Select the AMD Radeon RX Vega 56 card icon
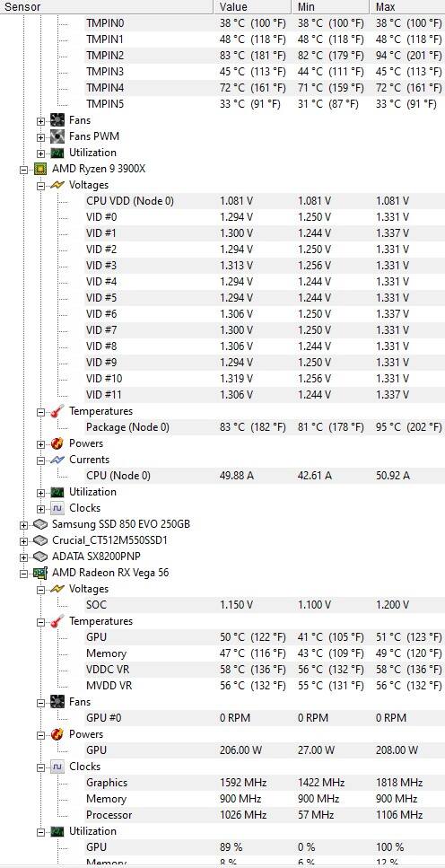The width and height of the screenshot is (445, 868). [40, 573]
